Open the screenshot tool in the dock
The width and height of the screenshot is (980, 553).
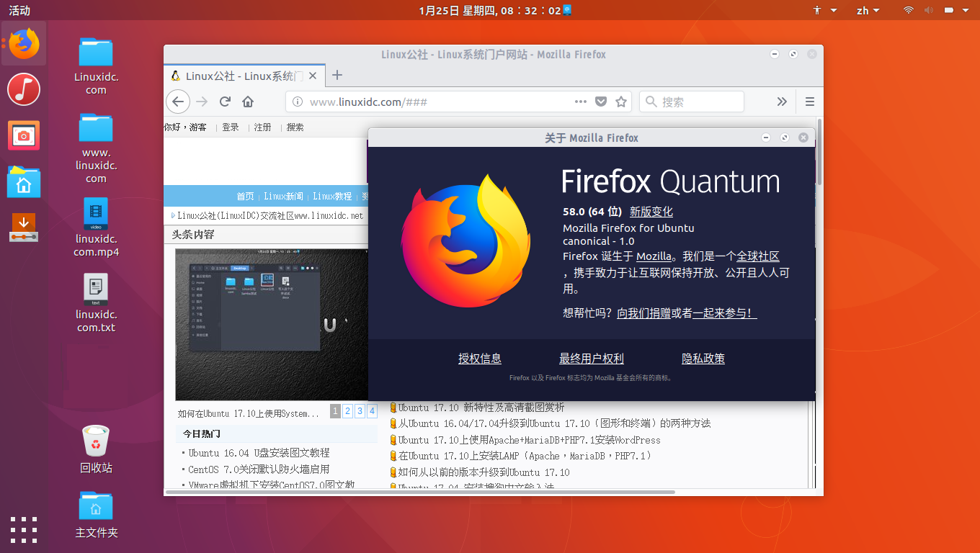[24, 135]
